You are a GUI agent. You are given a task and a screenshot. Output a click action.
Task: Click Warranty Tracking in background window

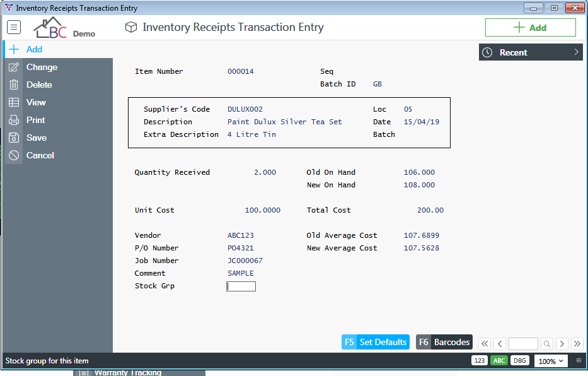click(128, 373)
